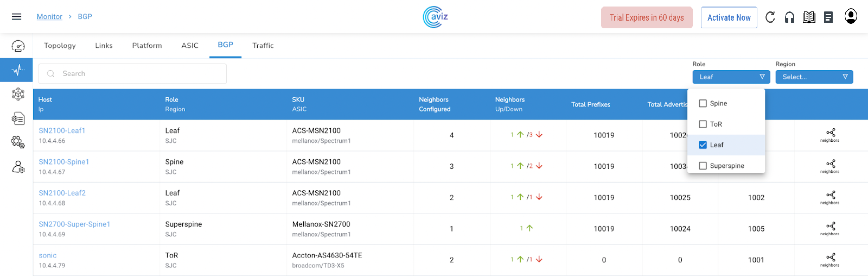Image resolution: width=868 pixels, height=276 pixels.
Task: Show neighbors for sonic host
Action: (830, 259)
